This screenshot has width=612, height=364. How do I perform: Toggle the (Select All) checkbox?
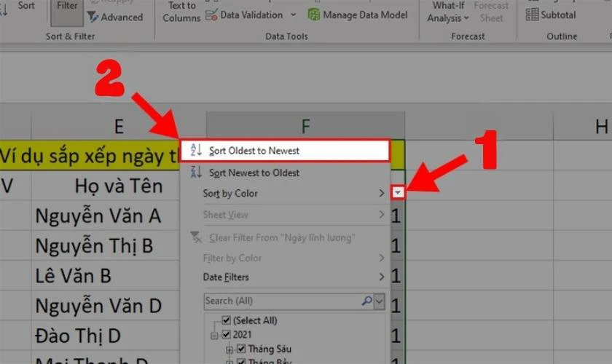tap(226, 320)
